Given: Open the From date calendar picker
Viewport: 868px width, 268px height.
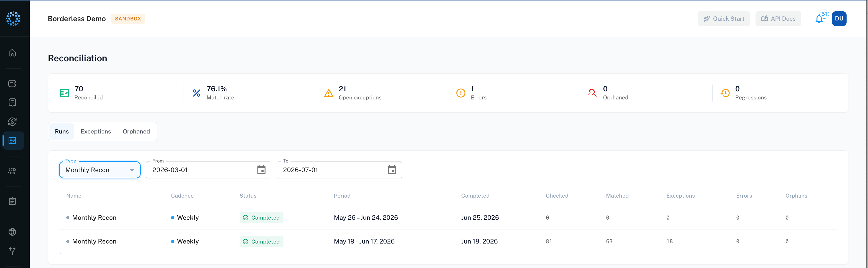Looking at the screenshot, I should tap(262, 170).
